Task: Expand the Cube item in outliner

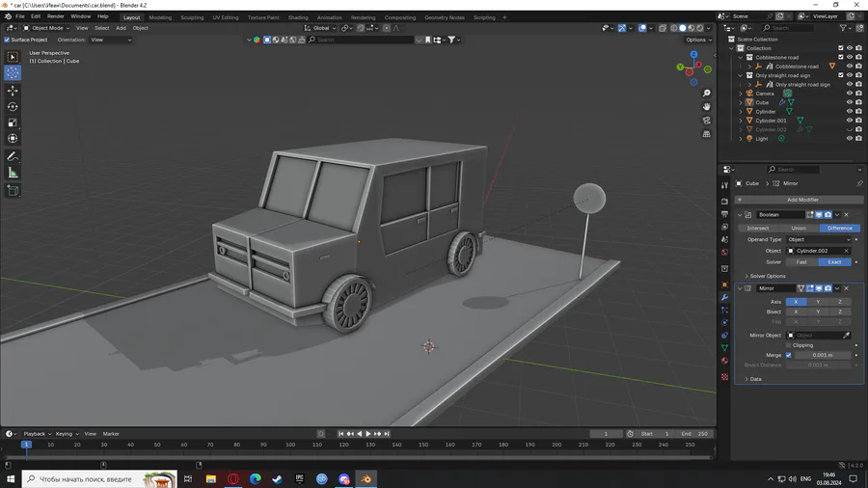Action: pyautogui.click(x=741, y=102)
